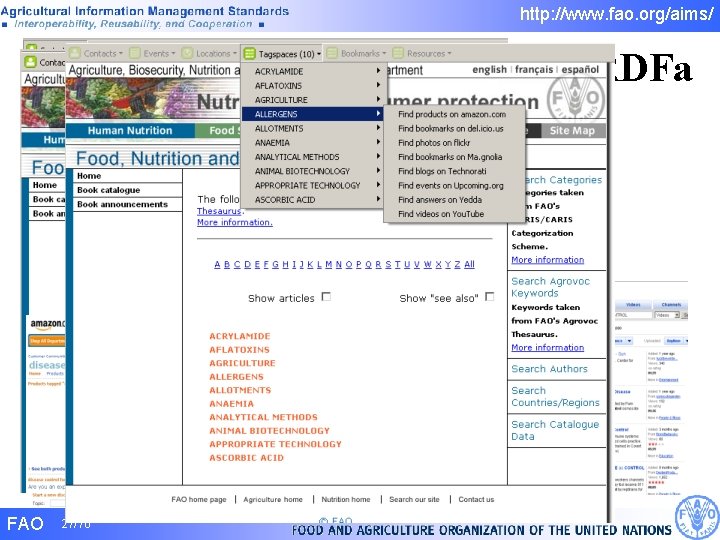Open Agriculture home footer link
The height and width of the screenshot is (540, 720).
273,499
